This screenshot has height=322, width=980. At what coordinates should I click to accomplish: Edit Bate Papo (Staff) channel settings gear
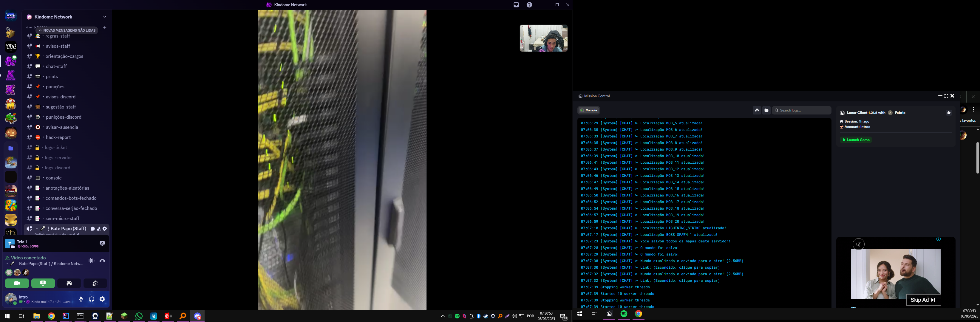(105, 229)
